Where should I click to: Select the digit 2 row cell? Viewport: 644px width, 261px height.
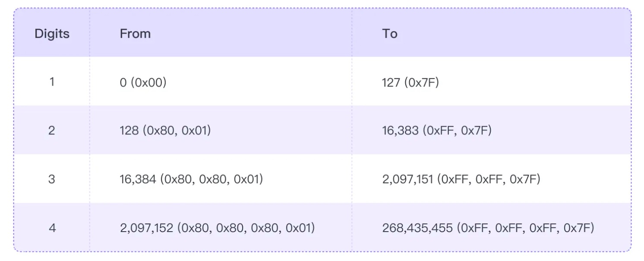click(52, 130)
